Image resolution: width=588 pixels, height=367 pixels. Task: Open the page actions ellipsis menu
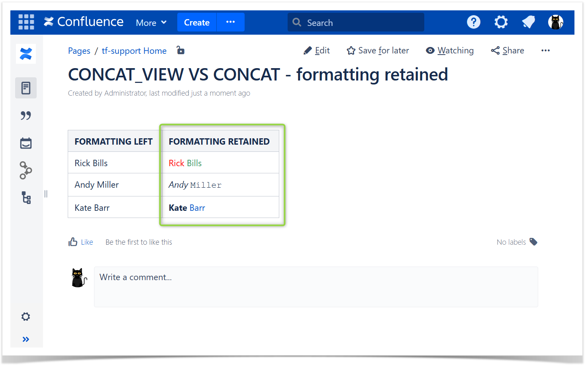[545, 51]
